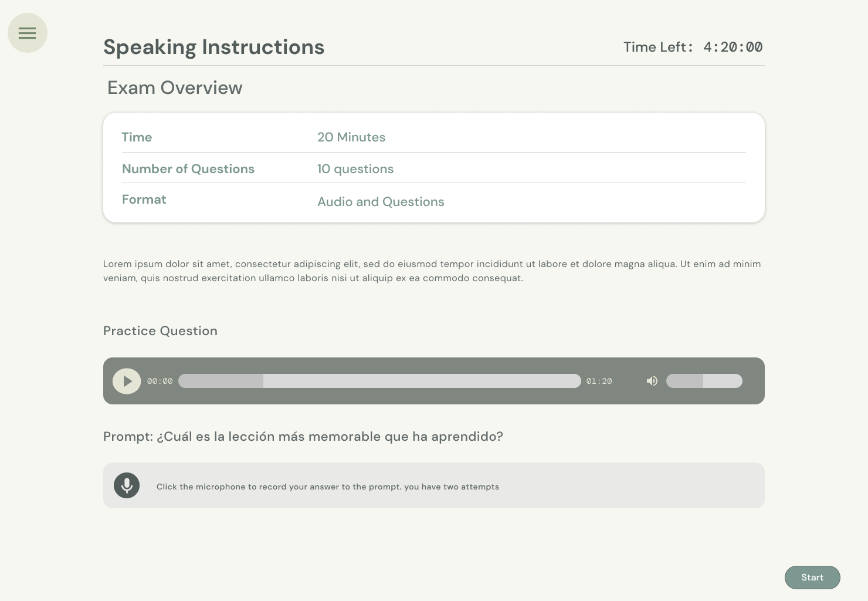Play the practice question audio
Viewport: 868px width, 601px height.
coord(127,381)
